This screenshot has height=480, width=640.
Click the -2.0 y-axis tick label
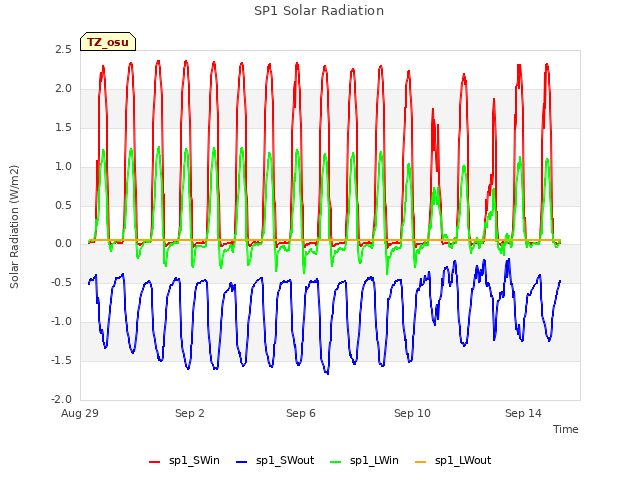(x=61, y=399)
